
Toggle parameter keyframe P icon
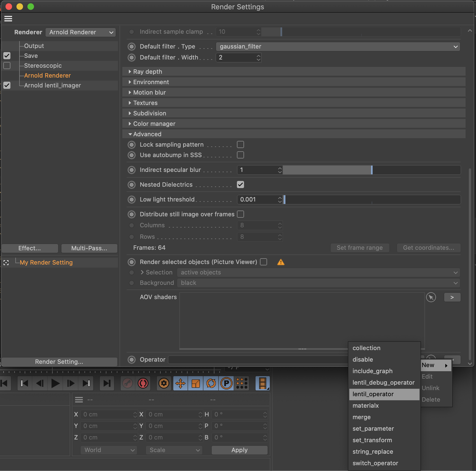(226, 383)
